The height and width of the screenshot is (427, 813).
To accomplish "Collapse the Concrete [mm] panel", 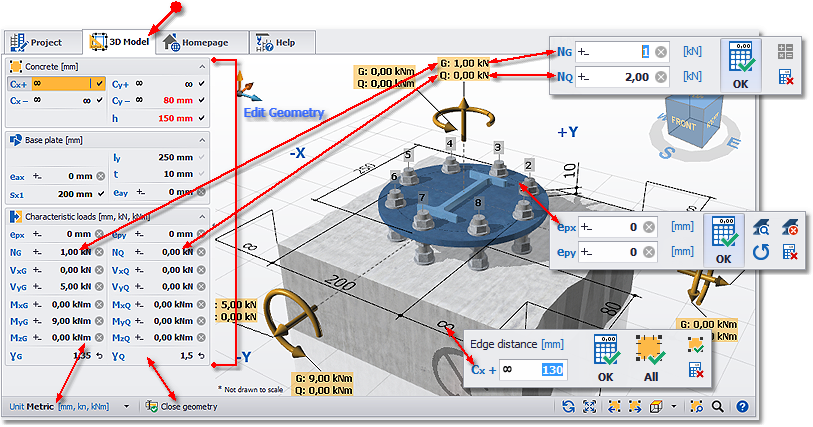I will [x=202, y=67].
